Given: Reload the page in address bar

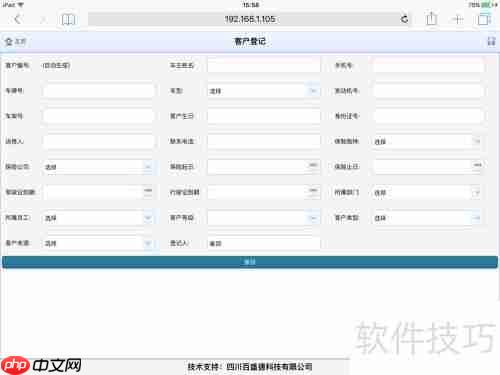Looking at the screenshot, I should point(404,19).
